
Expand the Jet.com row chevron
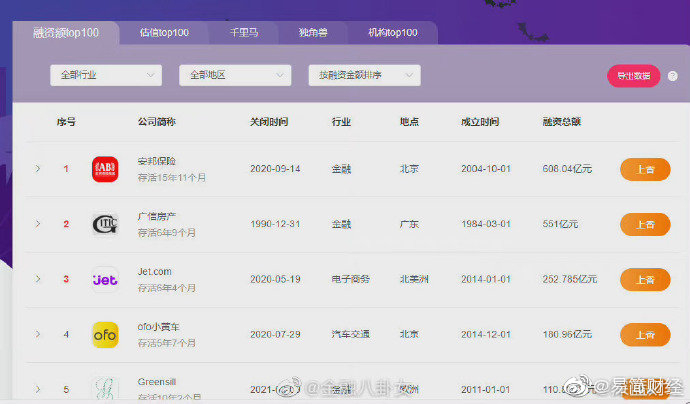click(38, 279)
